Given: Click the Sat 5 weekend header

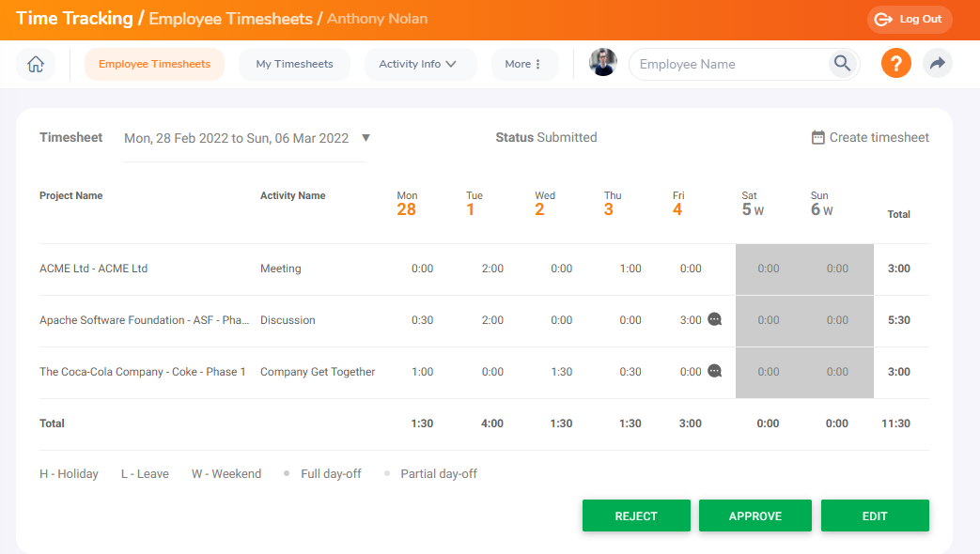Looking at the screenshot, I should pyautogui.click(x=753, y=204).
